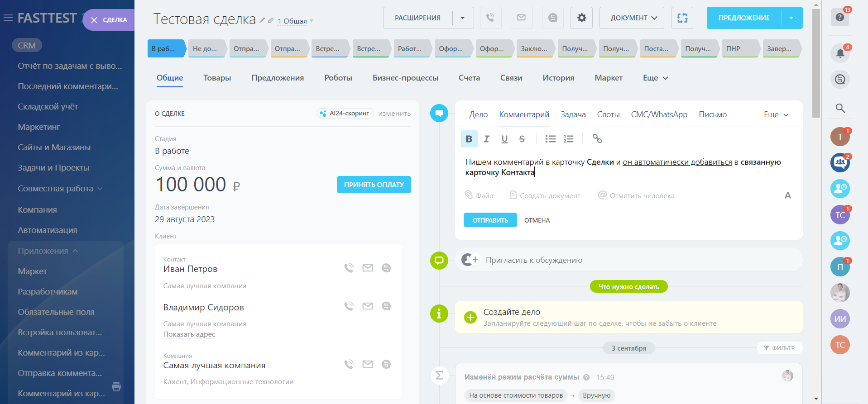
Task: Click the Bold formatting icon
Action: 469,139
